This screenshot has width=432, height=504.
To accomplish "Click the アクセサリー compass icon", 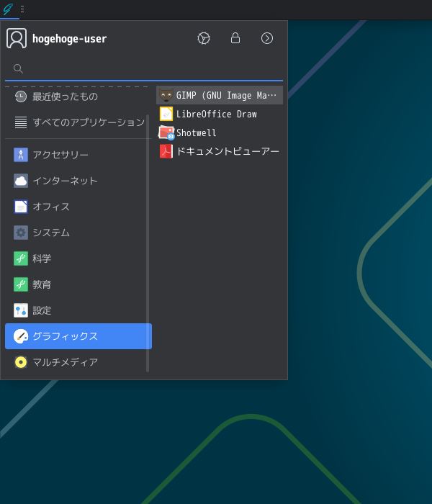I will (x=21, y=155).
